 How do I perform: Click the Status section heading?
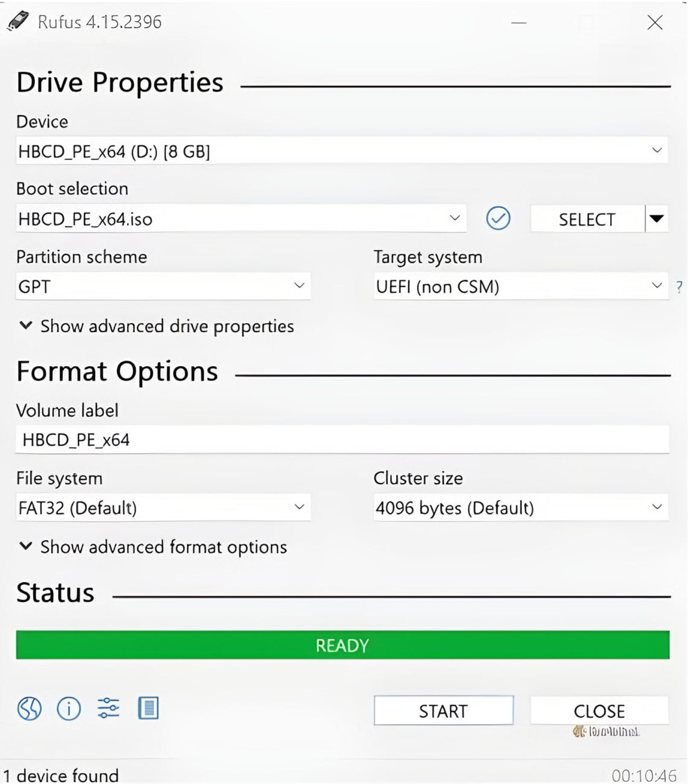pyautogui.click(x=55, y=592)
